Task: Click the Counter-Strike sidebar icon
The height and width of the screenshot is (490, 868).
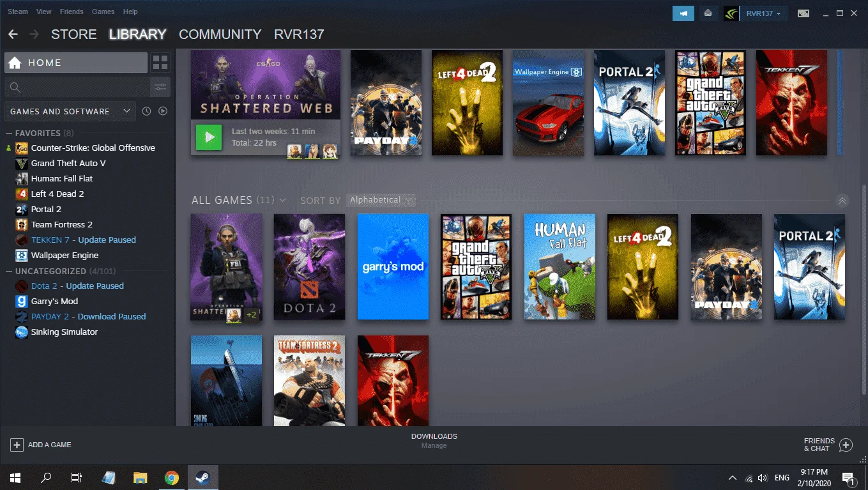Action: tap(22, 148)
